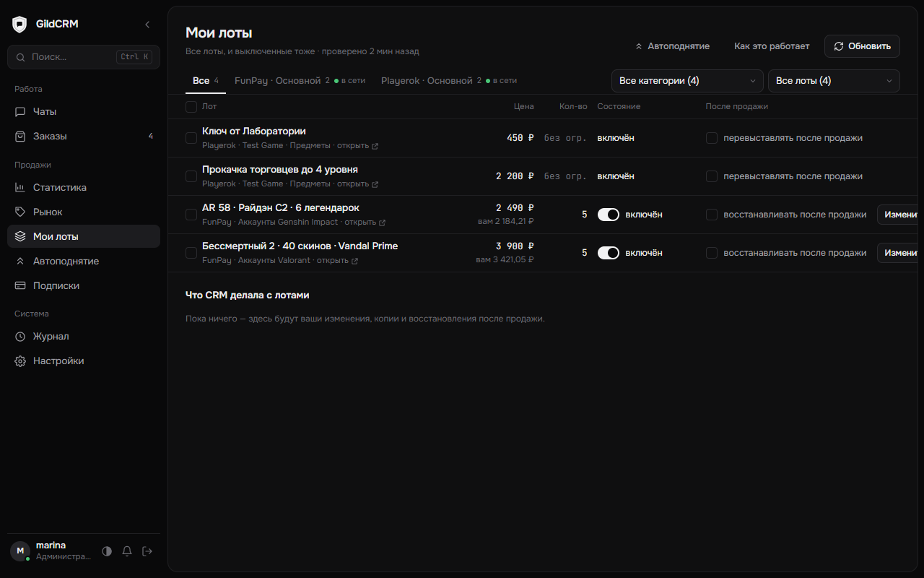Open the Как это работает link
Viewport: 924px width, 578px height.
point(772,46)
